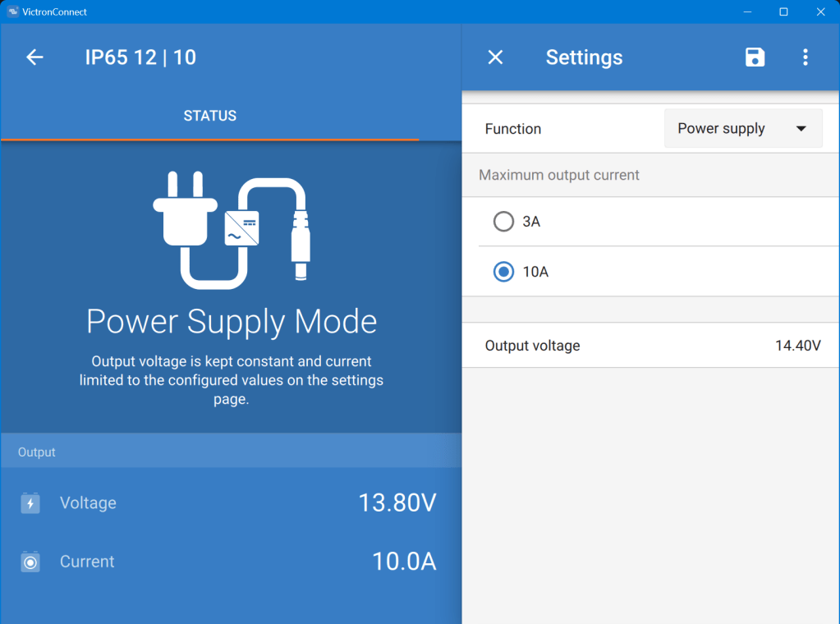Switch to the STATUS tab
Viewport: 840px width, 624px height.
click(210, 116)
